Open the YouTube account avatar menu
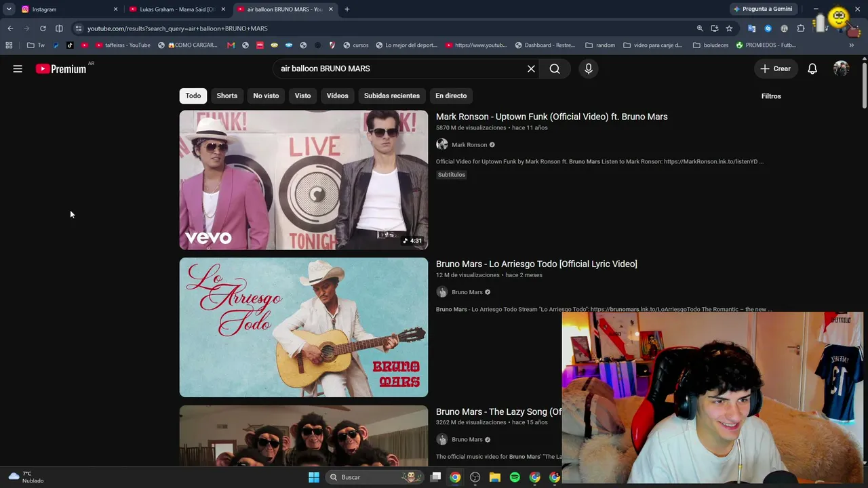 click(x=841, y=68)
